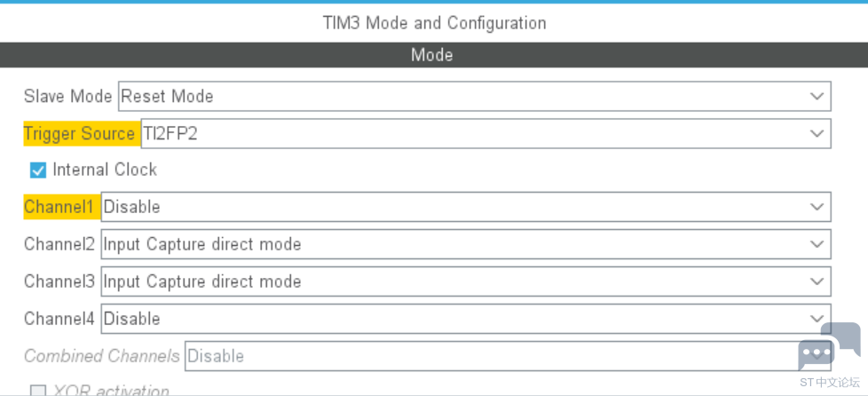Click the Channel1 chevron arrow
Screen dimensions: 868x396
point(817,207)
